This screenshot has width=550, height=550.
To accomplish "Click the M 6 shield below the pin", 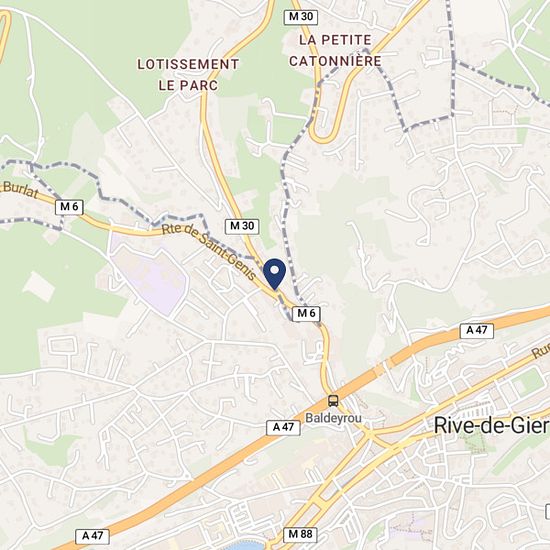I will 306,314.
